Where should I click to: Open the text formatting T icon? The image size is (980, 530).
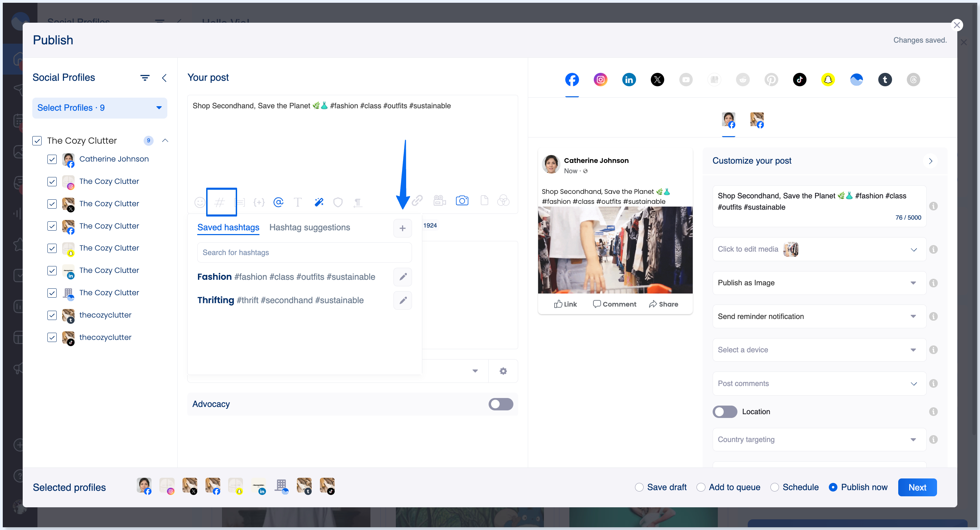298,202
